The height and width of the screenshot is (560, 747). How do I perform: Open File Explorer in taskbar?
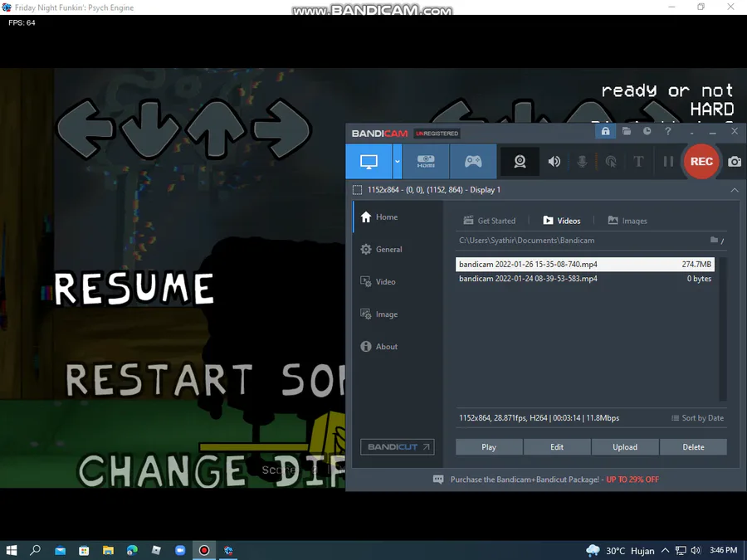pos(108,551)
